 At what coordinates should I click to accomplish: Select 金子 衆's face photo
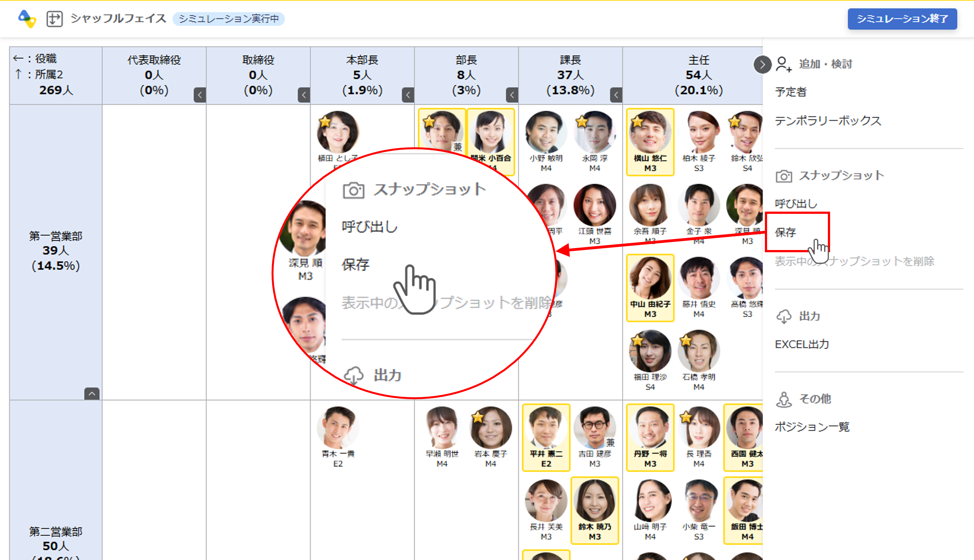point(699,205)
